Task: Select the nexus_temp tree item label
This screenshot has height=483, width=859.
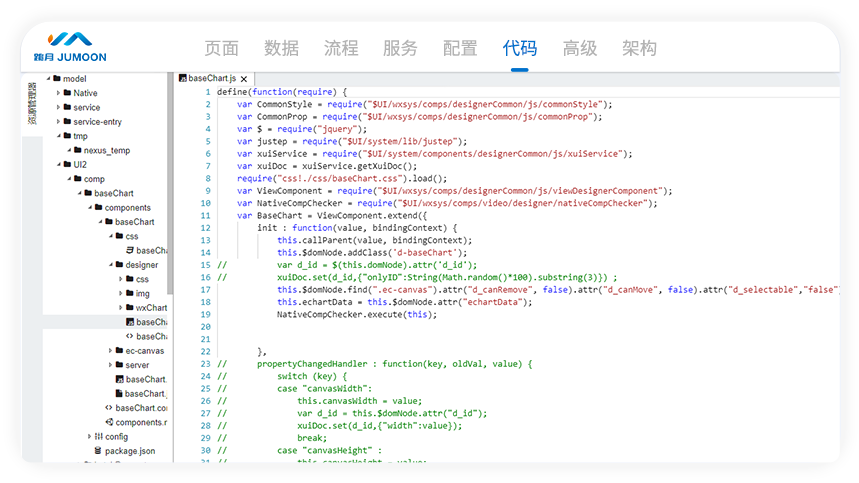Action: (107, 150)
